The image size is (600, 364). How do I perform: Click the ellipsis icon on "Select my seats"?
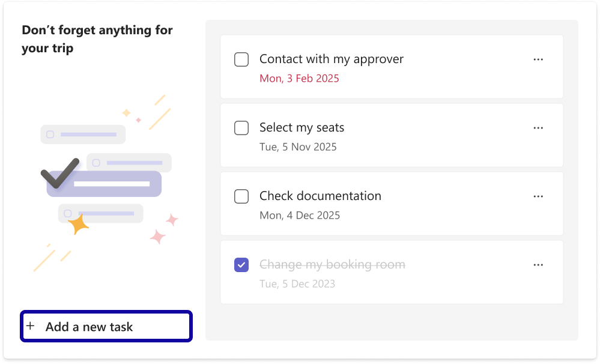pyautogui.click(x=538, y=127)
